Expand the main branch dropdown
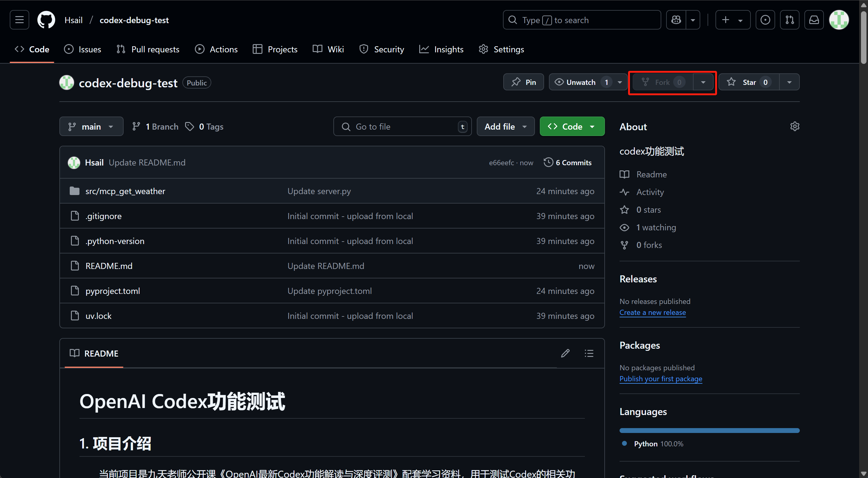Image resolution: width=868 pixels, height=478 pixels. click(x=91, y=126)
